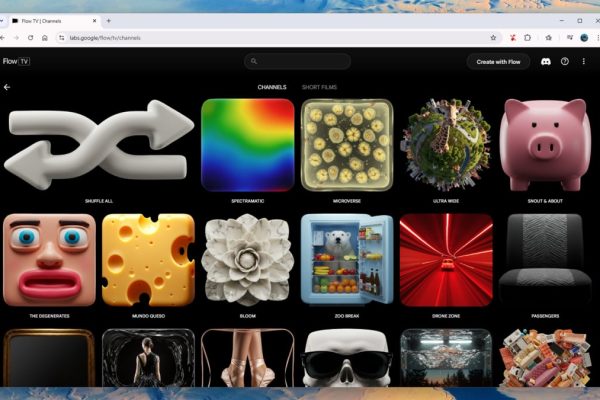
Task: Open the browser extensions puzzle icon
Action: click(527, 38)
